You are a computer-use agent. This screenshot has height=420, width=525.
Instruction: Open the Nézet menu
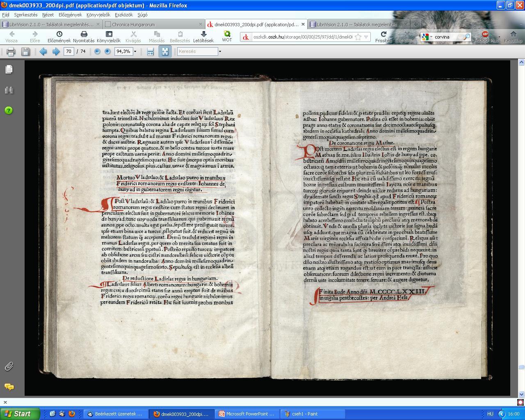click(x=48, y=14)
